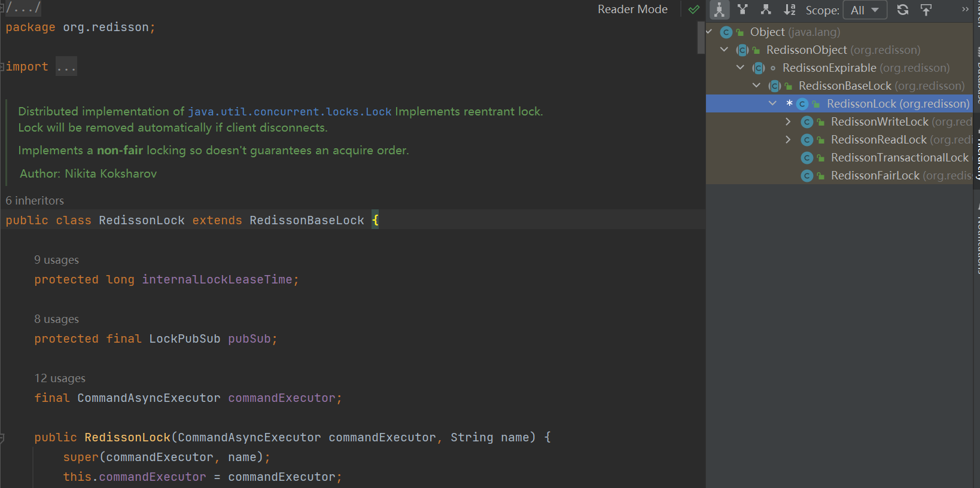Click the green inspection checkmark widget
Image resolution: width=980 pixels, height=488 pixels.
[x=694, y=10]
